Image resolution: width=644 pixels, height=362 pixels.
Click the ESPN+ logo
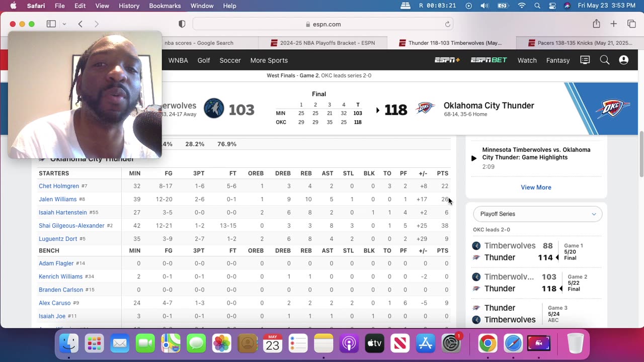click(447, 60)
